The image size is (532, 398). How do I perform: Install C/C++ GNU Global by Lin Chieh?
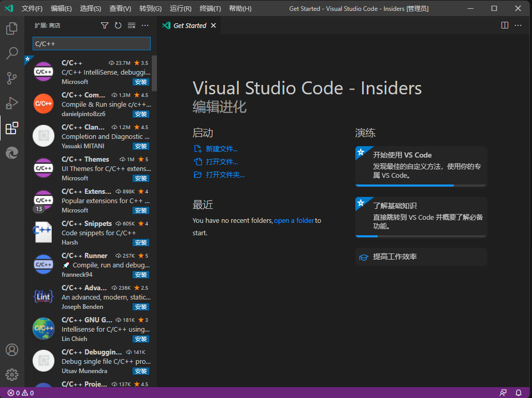(x=141, y=339)
